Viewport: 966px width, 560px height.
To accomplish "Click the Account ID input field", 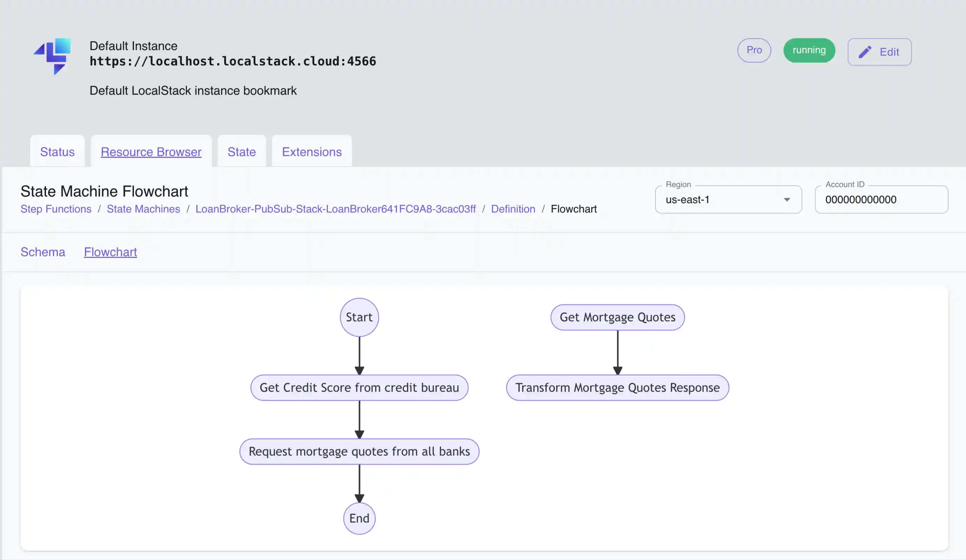I will pos(881,199).
